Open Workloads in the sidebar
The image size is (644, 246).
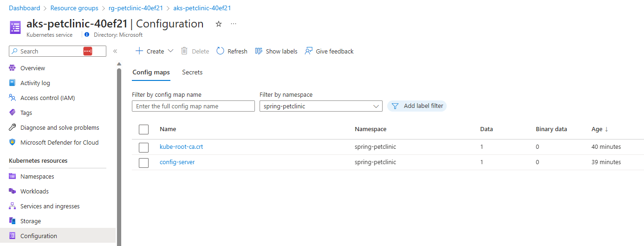coord(34,191)
